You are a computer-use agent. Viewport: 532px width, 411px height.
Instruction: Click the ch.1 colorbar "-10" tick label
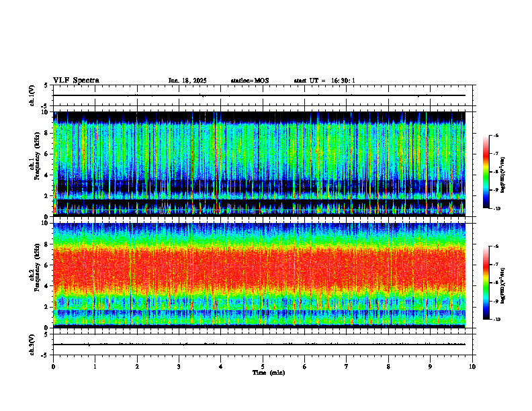tap(496, 209)
